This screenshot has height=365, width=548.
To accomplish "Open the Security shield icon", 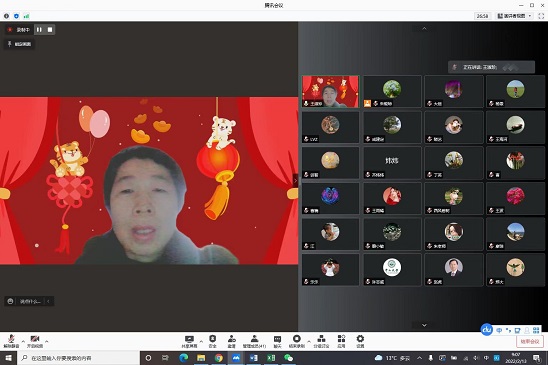I will point(212,341).
